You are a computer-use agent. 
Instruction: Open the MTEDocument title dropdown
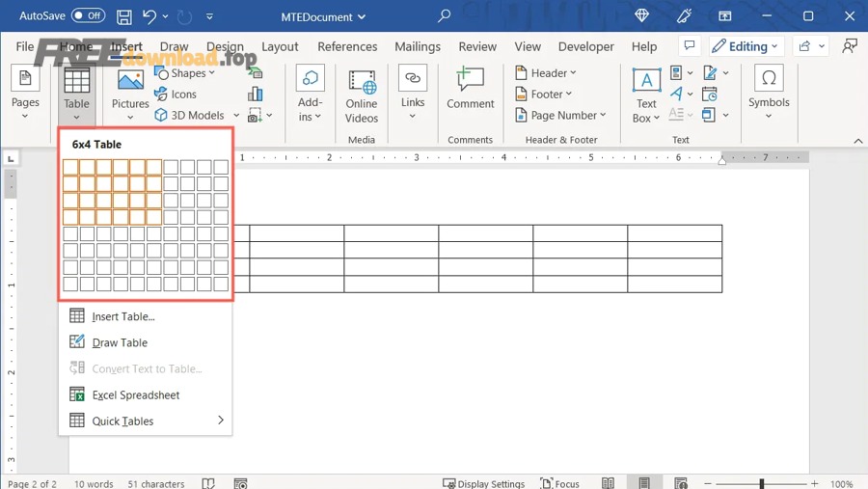click(x=323, y=17)
